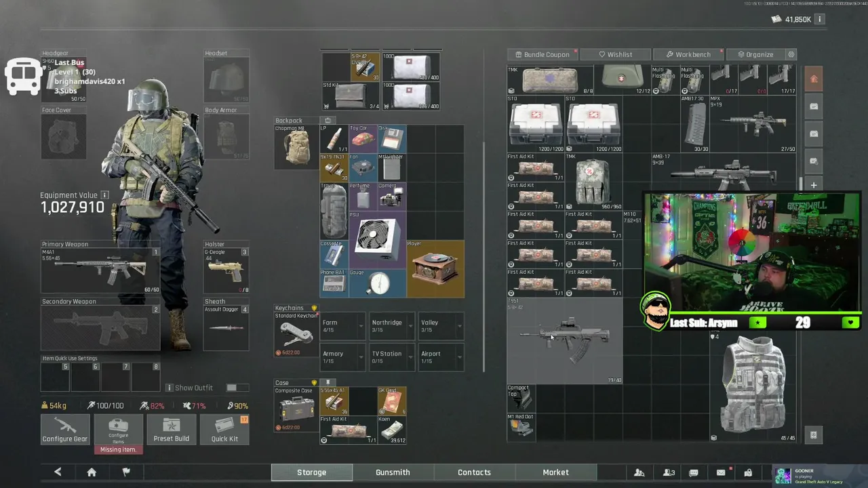Image resolution: width=868 pixels, height=488 pixels.
Task: Select the Toy Car item in backpack
Action: [363, 139]
